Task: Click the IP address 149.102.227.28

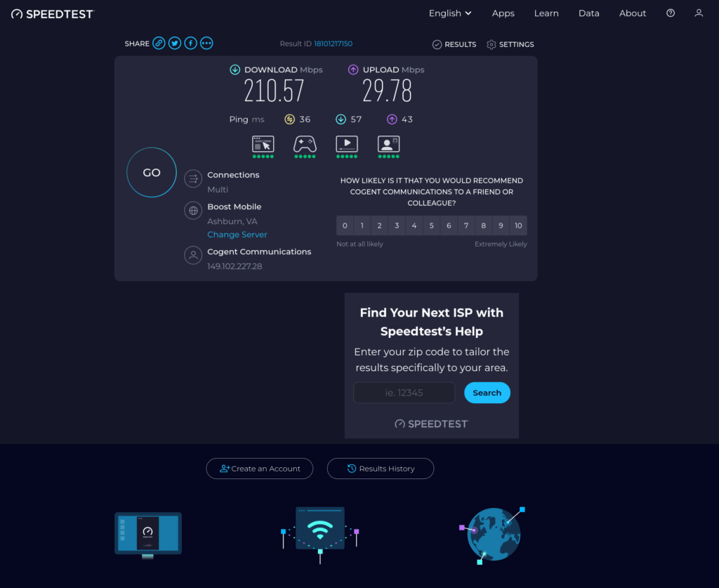Action: click(x=235, y=266)
